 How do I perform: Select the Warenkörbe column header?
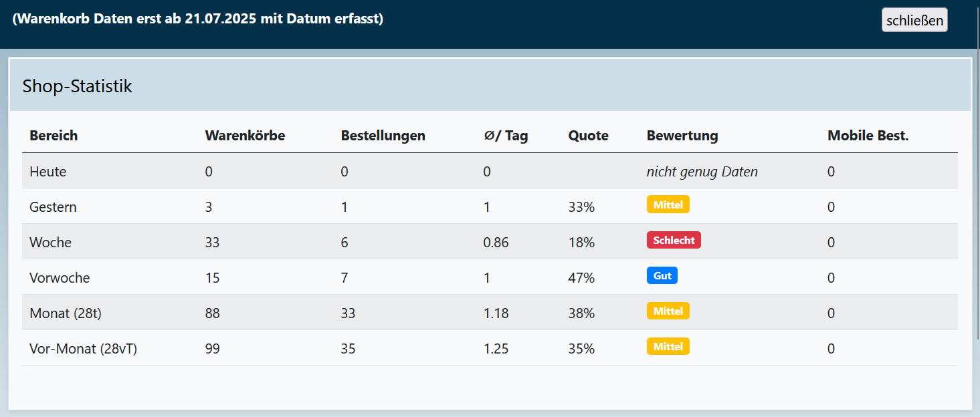pos(245,136)
